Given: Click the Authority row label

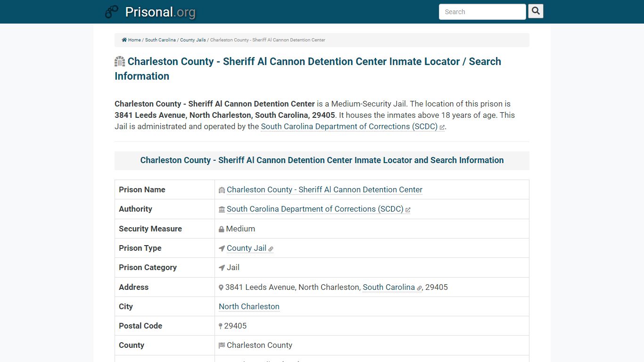Looking at the screenshot, I should (135, 209).
